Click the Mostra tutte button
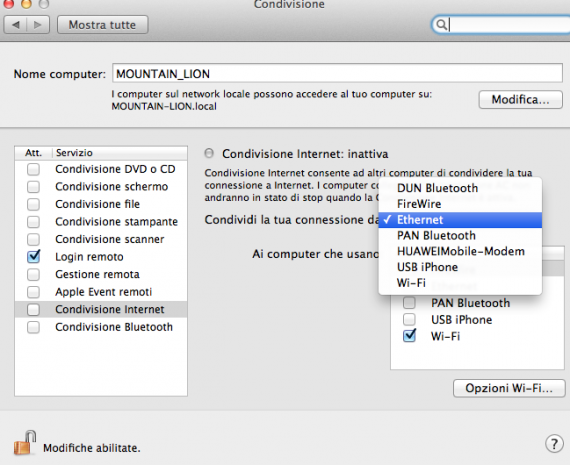This screenshot has height=465, width=570. pos(103,25)
